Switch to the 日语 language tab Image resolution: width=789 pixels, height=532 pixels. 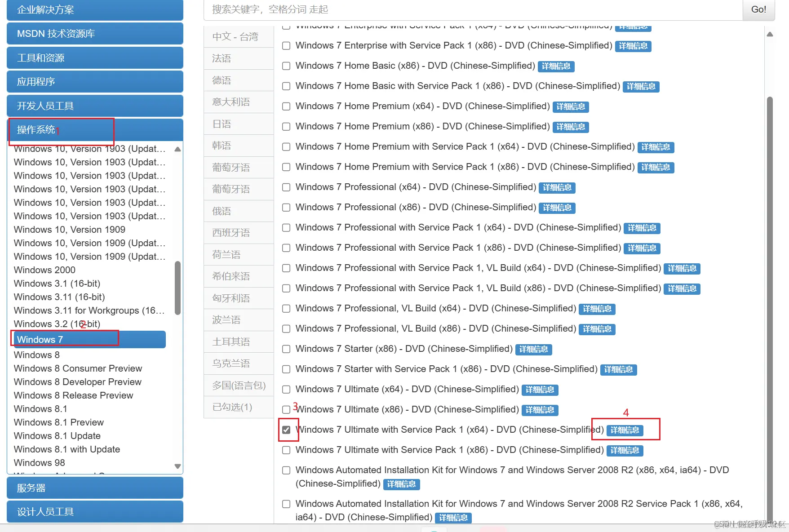[239, 124]
